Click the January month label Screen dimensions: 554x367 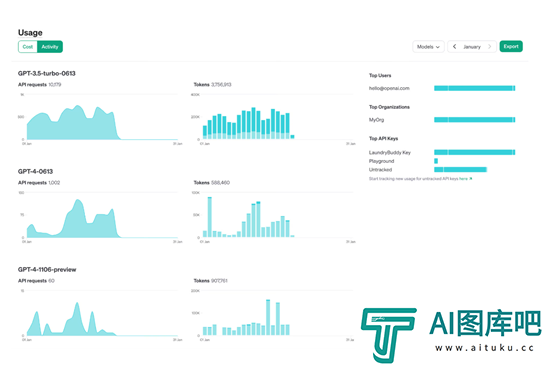472,47
